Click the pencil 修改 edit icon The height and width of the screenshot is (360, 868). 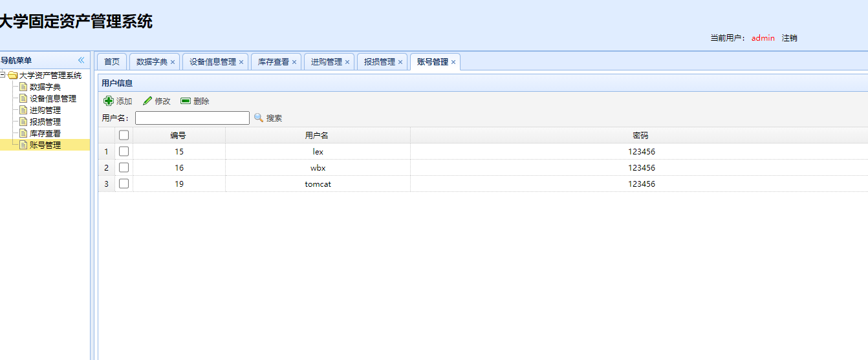tap(147, 101)
